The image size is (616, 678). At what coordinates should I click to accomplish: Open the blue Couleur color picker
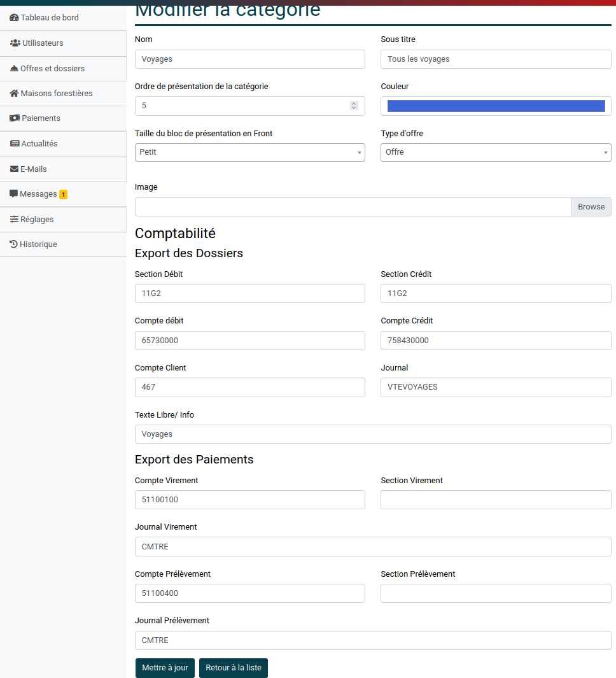point(495,106)
